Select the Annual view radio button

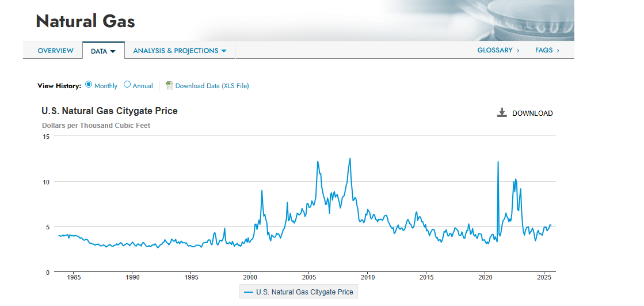pyautogui.click(x=127, y=84)
